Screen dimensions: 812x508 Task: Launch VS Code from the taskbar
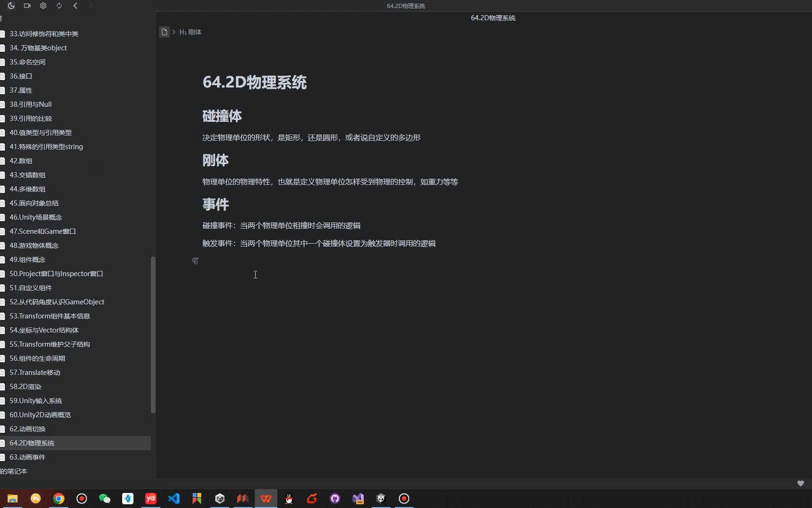click(174, 499)
